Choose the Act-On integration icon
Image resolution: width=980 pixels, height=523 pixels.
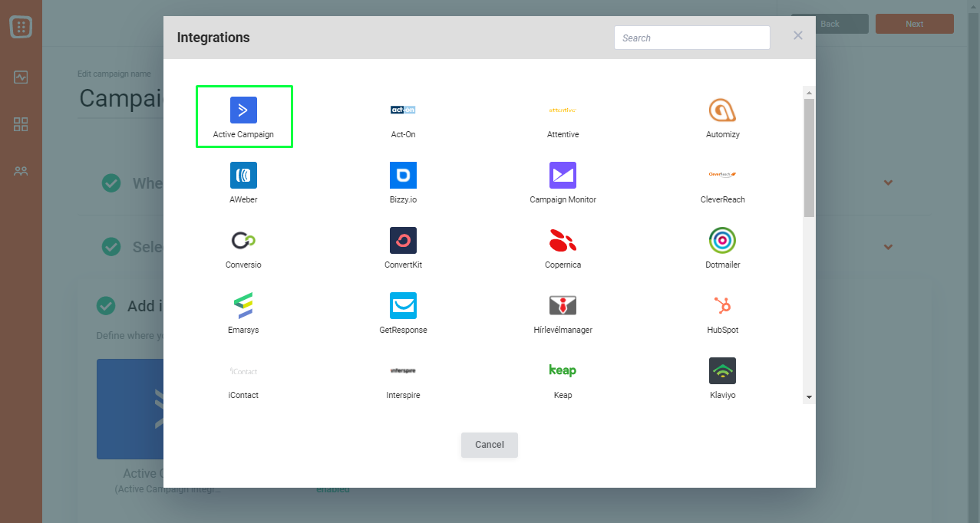[403, 110]
